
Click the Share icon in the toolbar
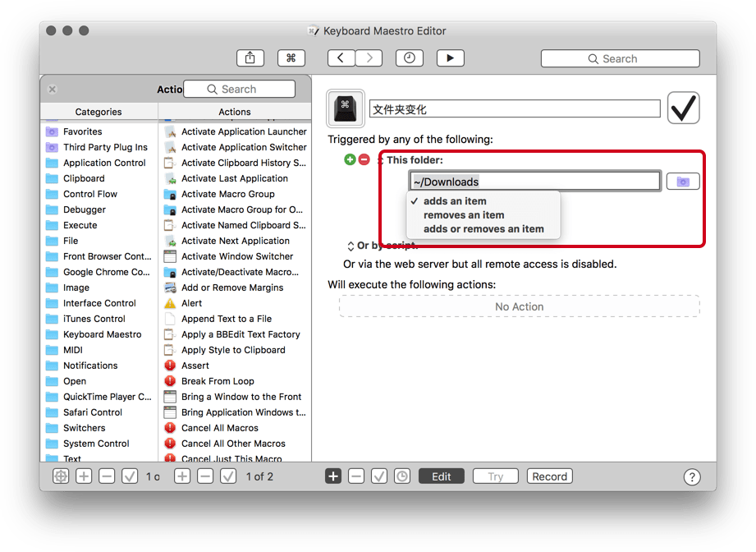pos(250,57)
